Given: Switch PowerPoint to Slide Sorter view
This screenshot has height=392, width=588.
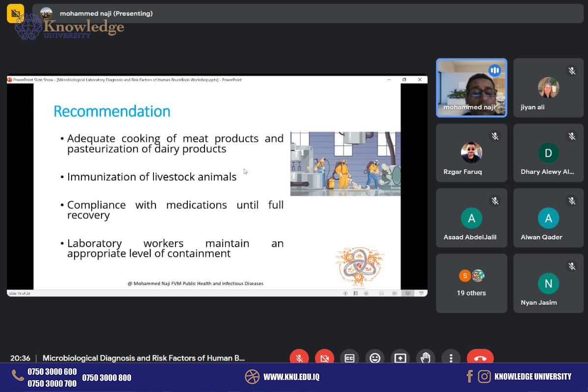Looking at the screenshot, I should tap(395, 293).
